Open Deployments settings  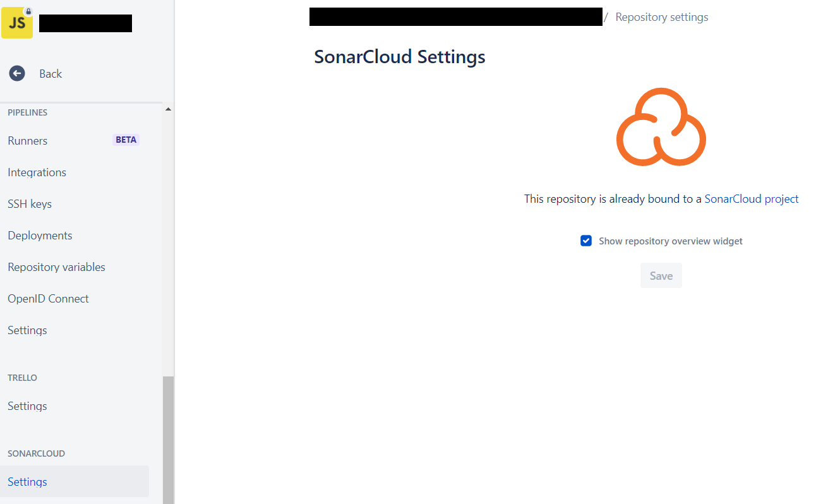coord(40,236)
